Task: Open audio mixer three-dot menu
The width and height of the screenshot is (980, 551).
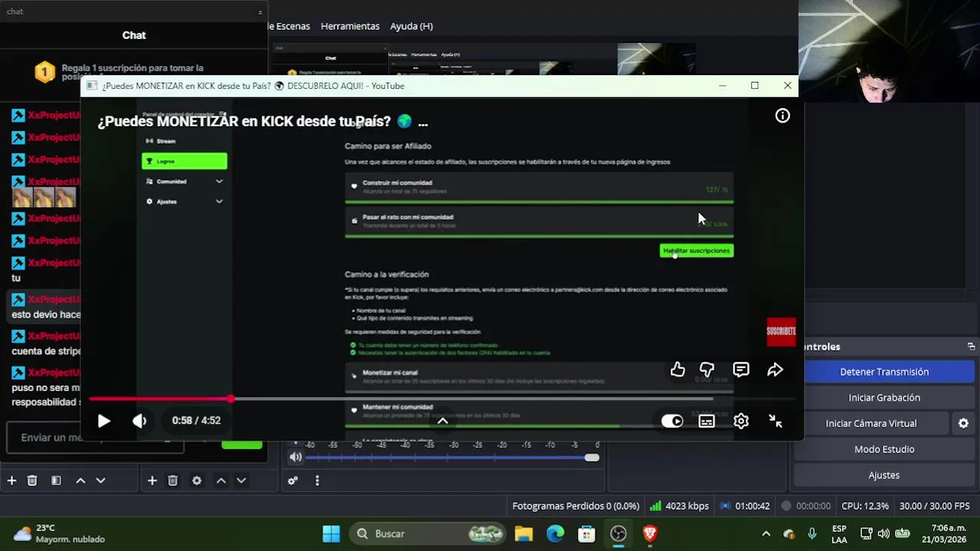Action: (317, 481)
